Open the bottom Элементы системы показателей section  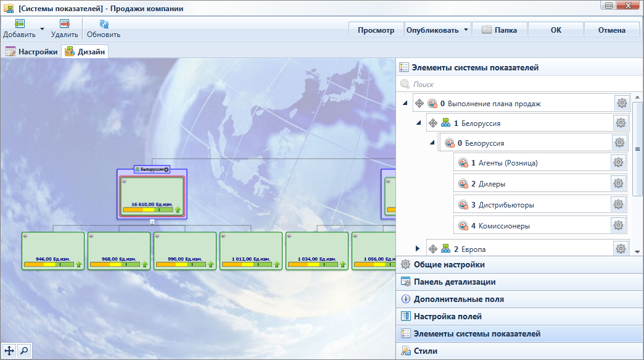coord(519,333)
